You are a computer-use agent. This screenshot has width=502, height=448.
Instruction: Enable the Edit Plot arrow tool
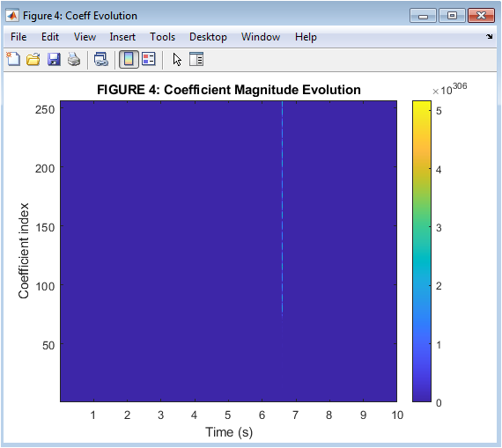[177, 60]
